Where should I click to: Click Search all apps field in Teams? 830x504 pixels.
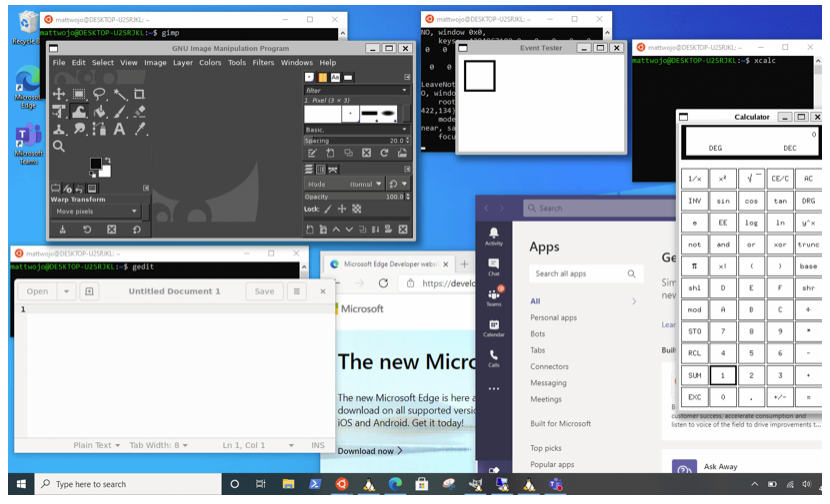click(x=586, y=274)
